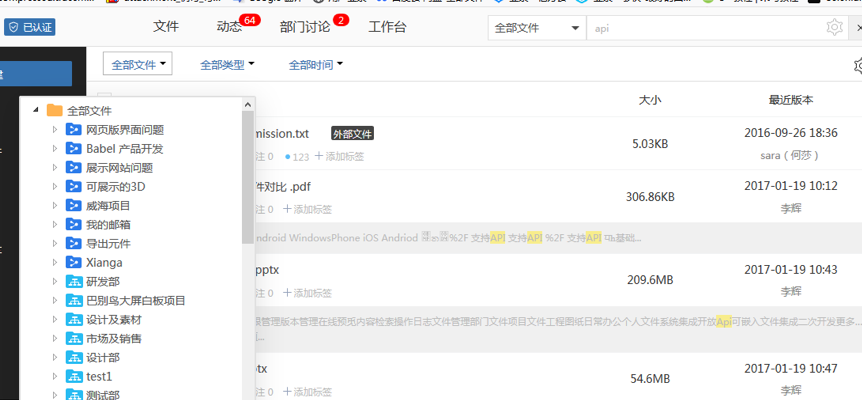Add tag to the 54.6MB file
862x400 pixels.
(x=307, y=392)
